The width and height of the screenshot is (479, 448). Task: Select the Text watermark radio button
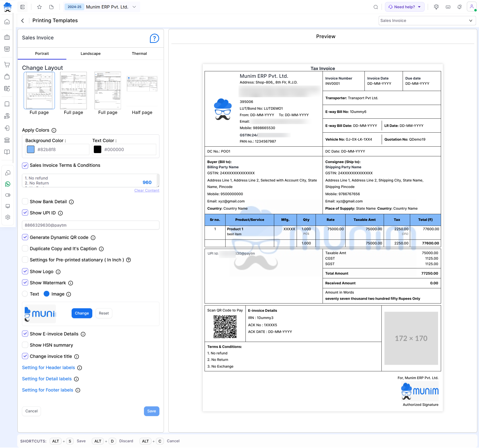coord(25,294)
